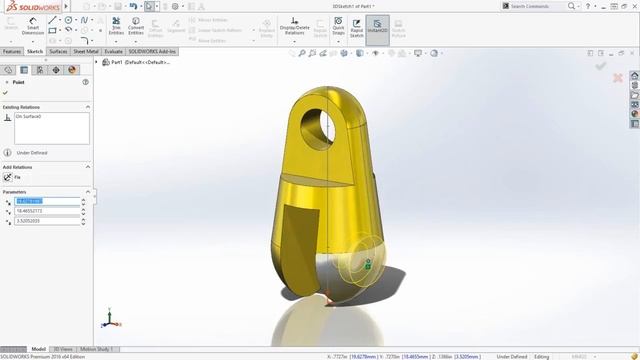Viewport: 640px width, 360px height.
Task: Open the FeatureManager design tree tab
Action: (8, 70)
